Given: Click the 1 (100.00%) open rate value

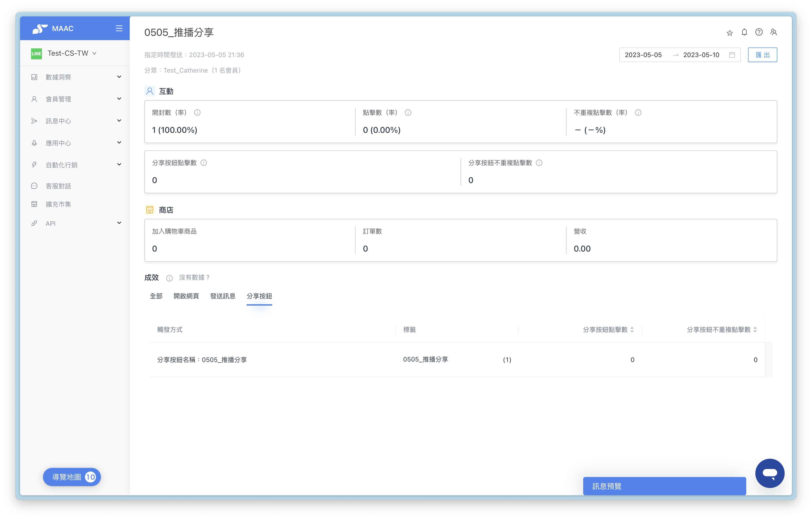Looking at the screenshot, I should (174, 130).
